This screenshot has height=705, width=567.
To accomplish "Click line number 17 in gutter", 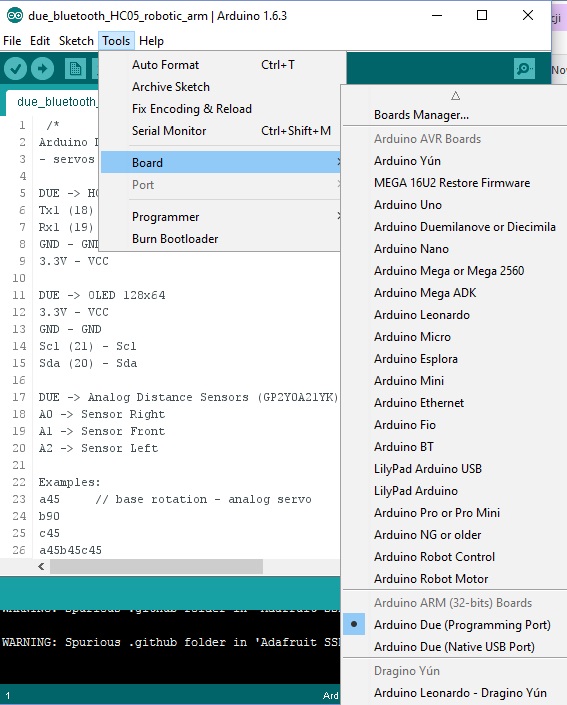I will pos(18,397).
